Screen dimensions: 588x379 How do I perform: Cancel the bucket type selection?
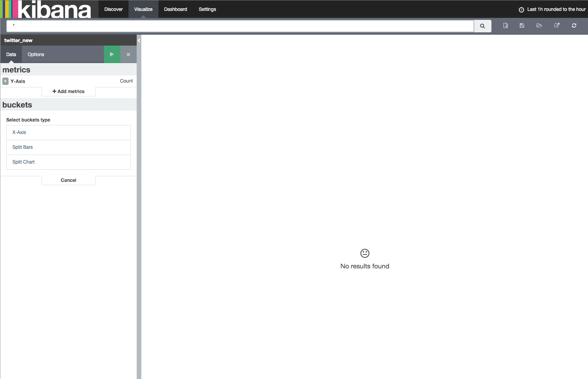point(68,180)
